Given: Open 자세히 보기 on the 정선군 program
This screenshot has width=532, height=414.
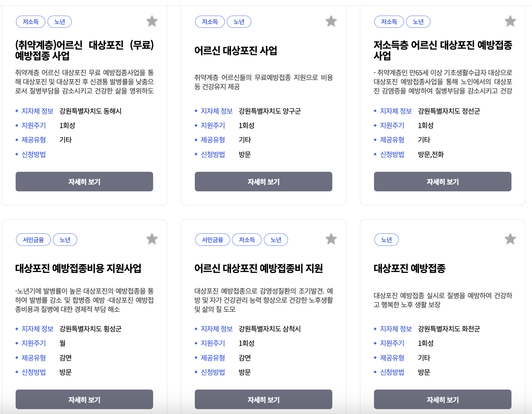Looking at the screenshot, I should (442, 182).
